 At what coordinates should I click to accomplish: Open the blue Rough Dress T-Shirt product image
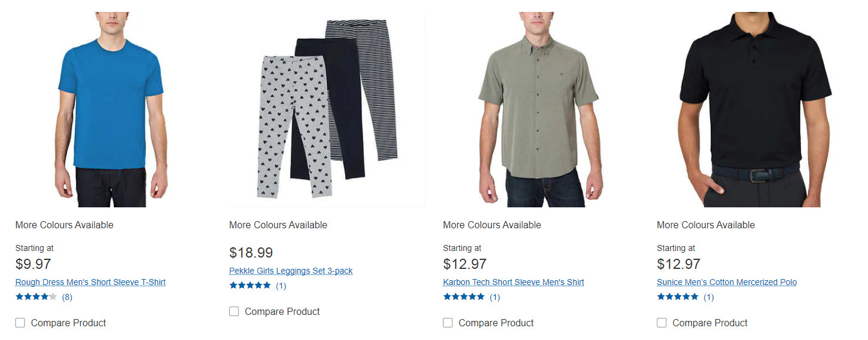pos(111,109)
